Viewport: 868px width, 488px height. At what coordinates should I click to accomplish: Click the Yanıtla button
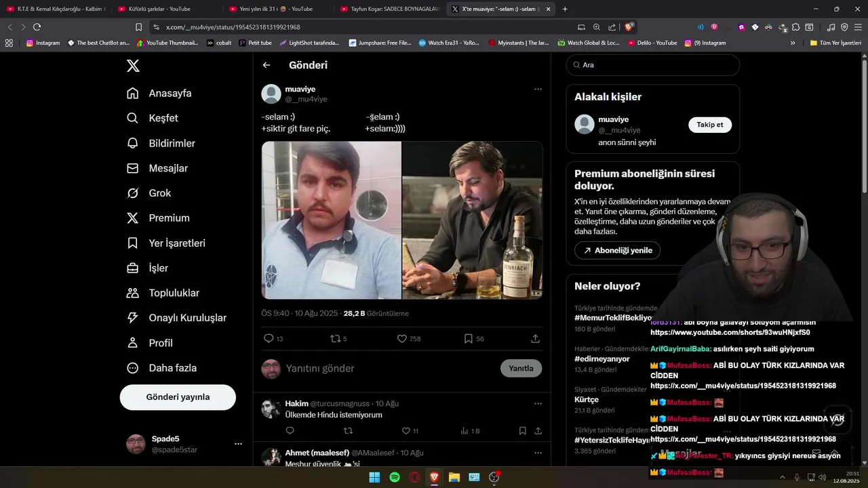tap(521, 368)
